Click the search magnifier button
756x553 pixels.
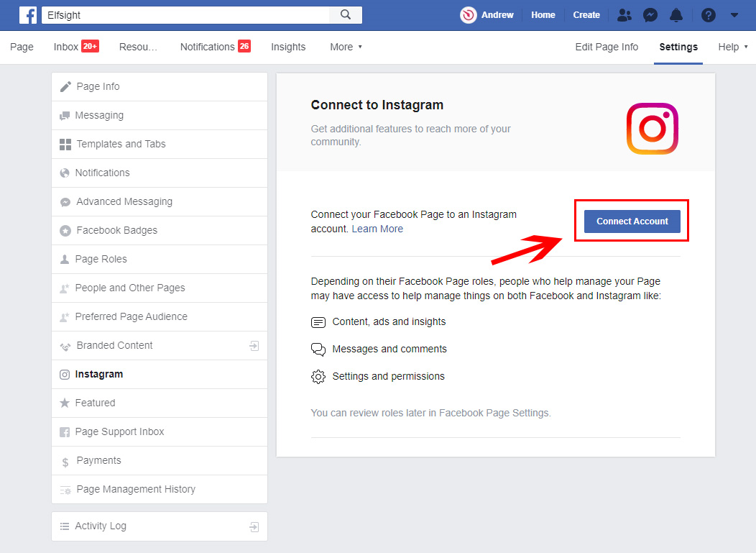(346, 15)
